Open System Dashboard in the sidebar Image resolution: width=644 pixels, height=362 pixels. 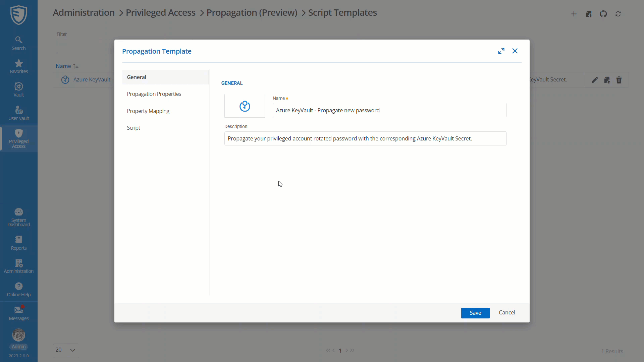pyautogui.click(x=19, y=217)
